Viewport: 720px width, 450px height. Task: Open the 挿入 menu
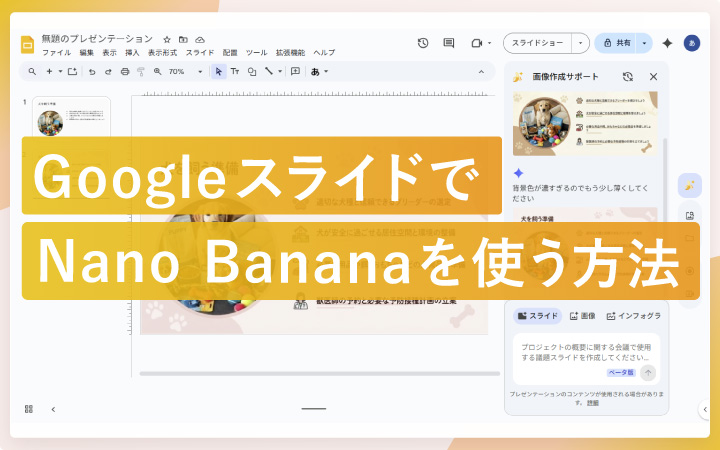[x=132, y=53]
